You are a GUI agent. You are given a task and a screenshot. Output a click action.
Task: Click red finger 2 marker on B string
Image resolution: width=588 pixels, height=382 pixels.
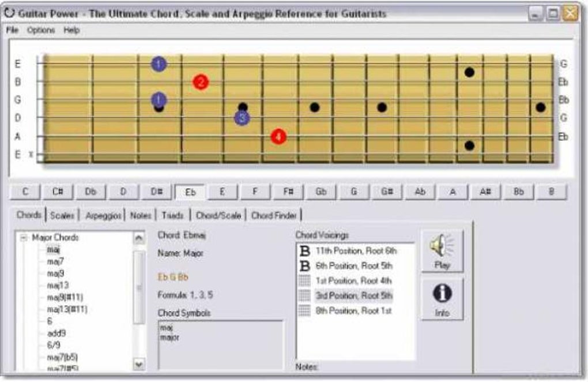point(201,82)
